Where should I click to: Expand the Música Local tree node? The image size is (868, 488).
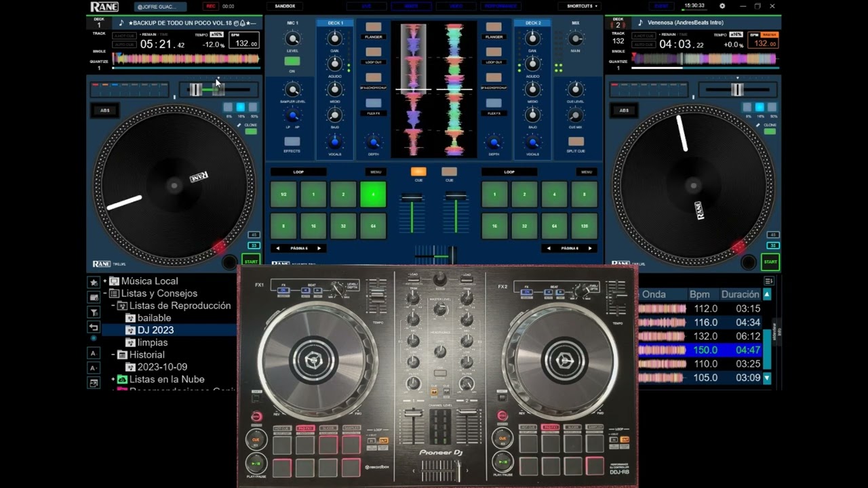105,281
